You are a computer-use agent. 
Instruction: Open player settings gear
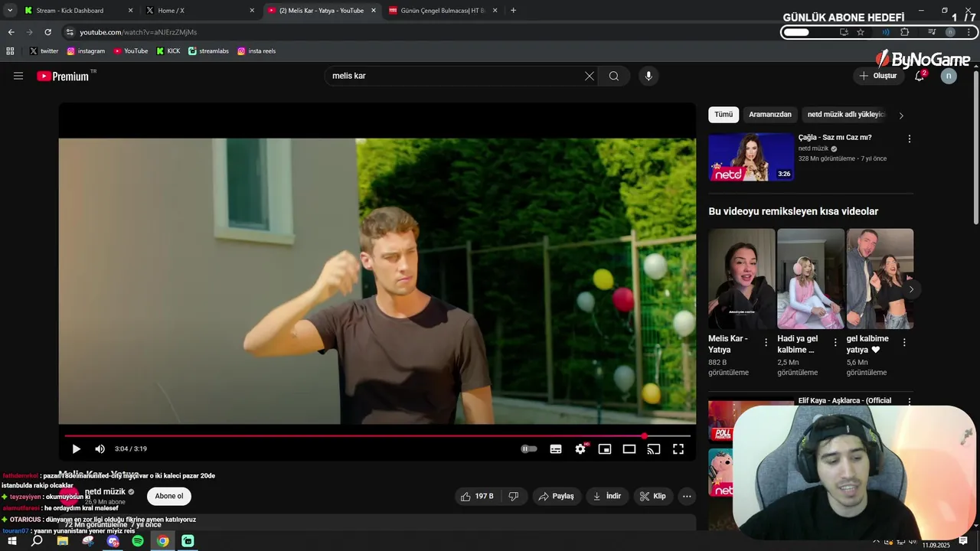580,449
